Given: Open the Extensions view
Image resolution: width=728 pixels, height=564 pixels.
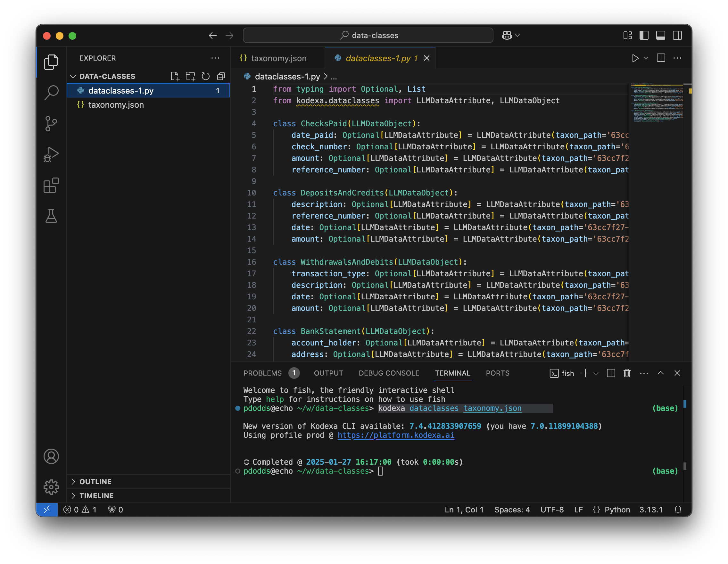Looking at the screenshot, I should (51, 185).
